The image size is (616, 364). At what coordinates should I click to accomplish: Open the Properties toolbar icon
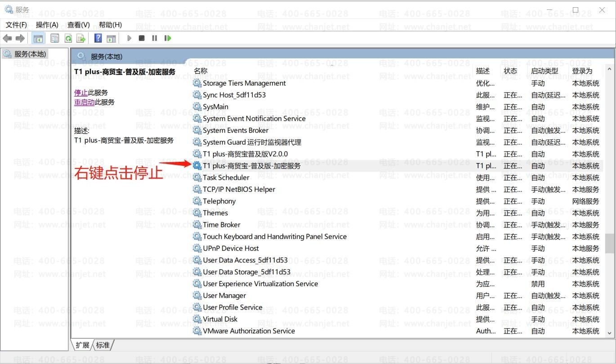tap(55, 39)
